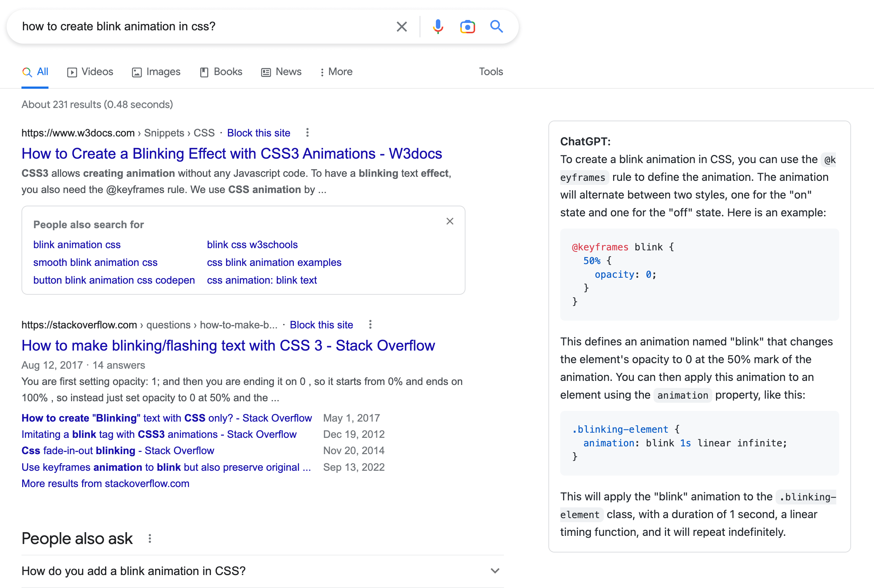Start voice search with microphone icon
This screenshot has height=588, width=874.
[438, 27]
